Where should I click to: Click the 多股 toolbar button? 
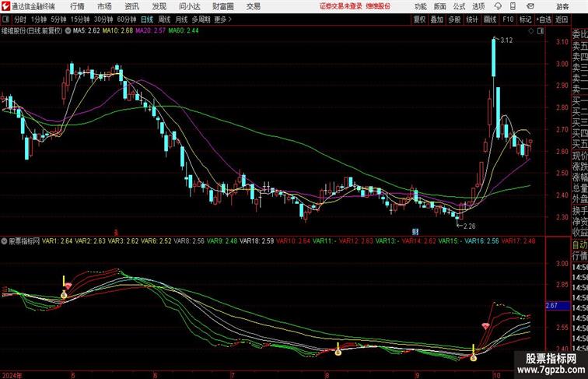454,19
